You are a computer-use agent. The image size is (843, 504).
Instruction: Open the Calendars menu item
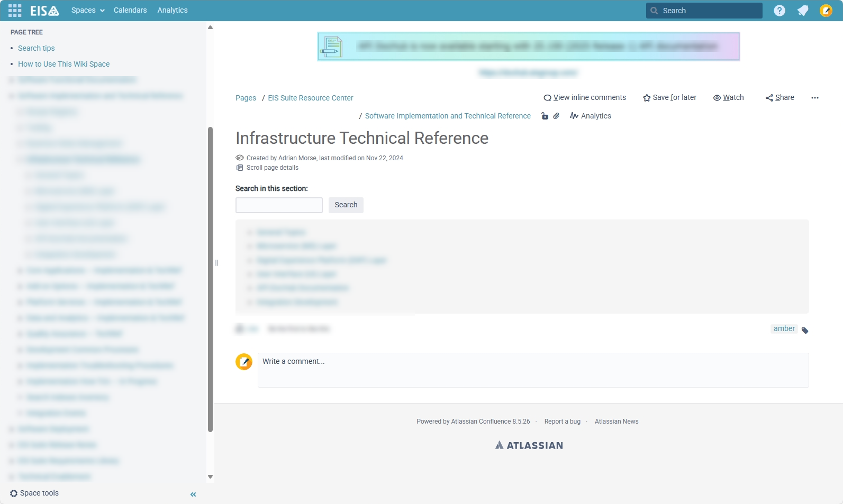pyautogui.click(x=130, y=11)
